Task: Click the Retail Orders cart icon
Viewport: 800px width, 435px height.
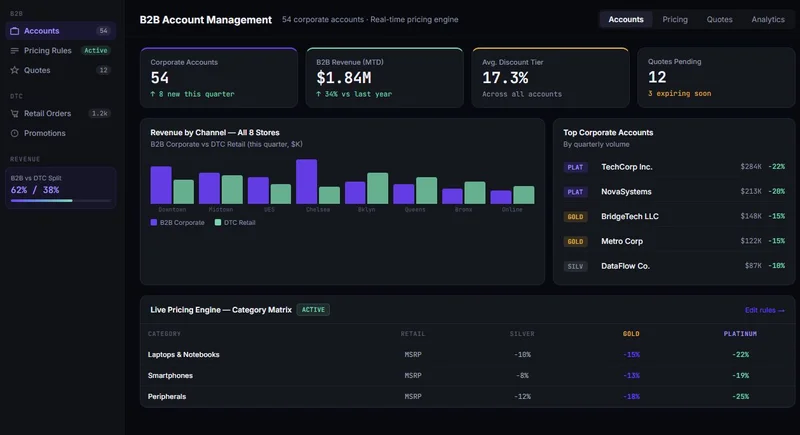Action: coord(15,113)
